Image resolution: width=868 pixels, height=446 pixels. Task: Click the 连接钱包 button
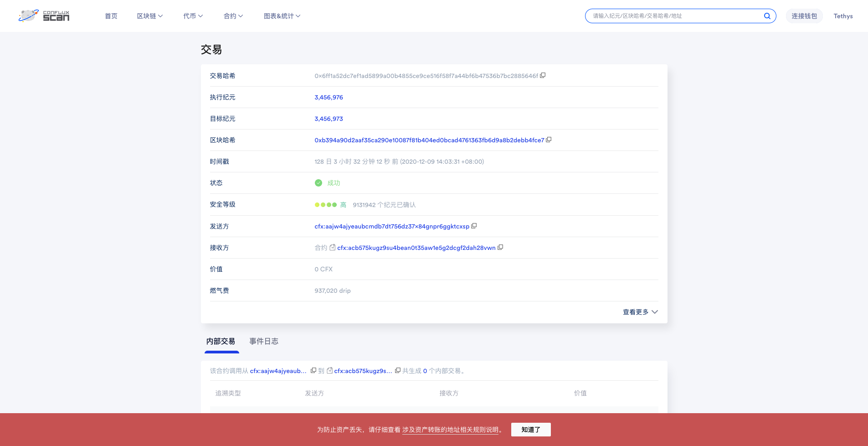pyautogui.click(x=804, y=16)
